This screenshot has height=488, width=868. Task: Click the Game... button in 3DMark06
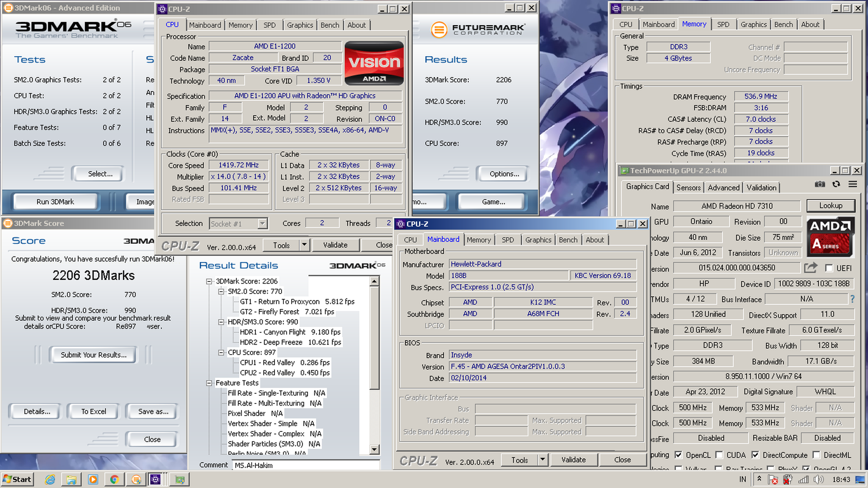click(x=493, y=202)
